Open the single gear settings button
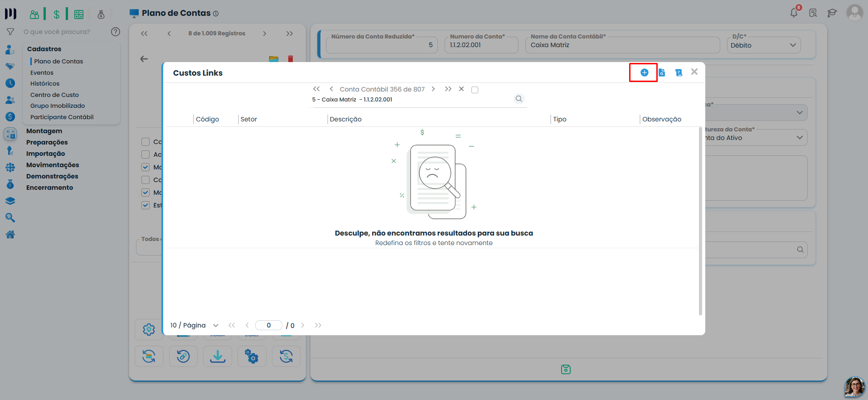This screenshot has width=868, height=400. (149, 329)
